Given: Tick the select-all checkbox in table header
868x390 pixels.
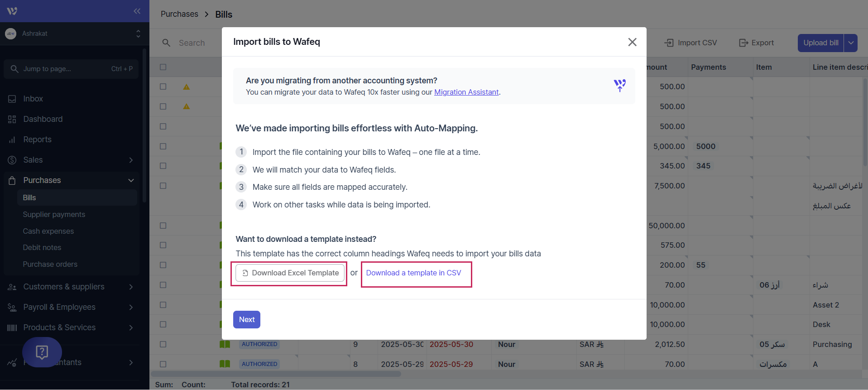Looking at the screenshot, I should 163,67.
